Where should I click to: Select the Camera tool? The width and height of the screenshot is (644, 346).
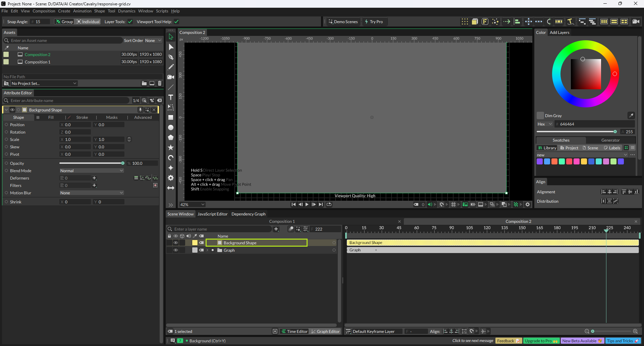[171, 77]
